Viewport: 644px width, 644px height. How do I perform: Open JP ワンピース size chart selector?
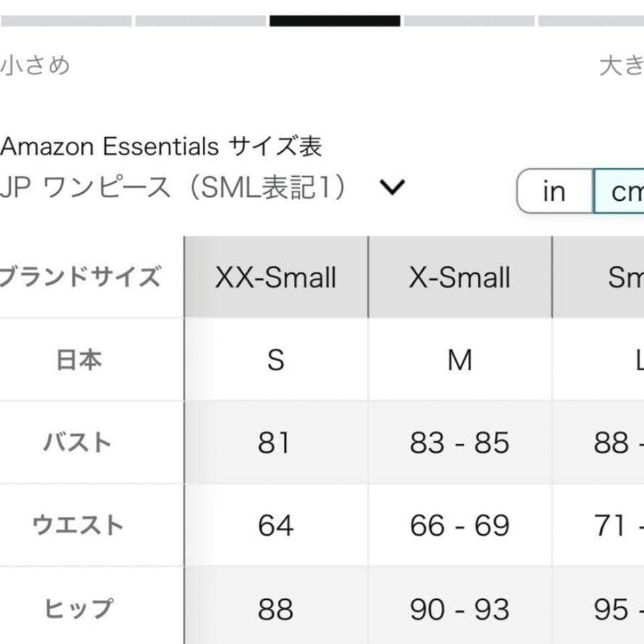[x=174, y=188]
